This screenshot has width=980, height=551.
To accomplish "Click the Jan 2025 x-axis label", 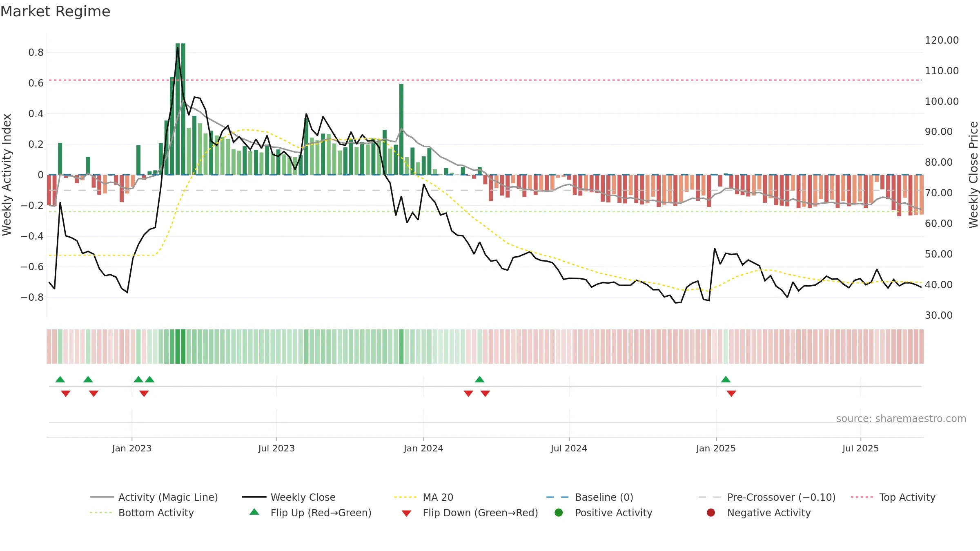I will point(716,448).
